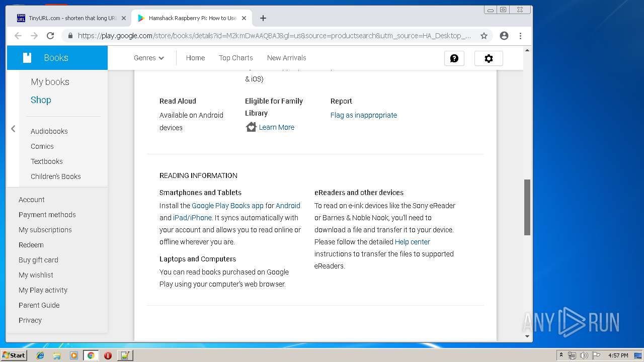Click the Chrome taskbar icon
The width and height of the screenshot is (644, 362).
[x=91, y=355]
